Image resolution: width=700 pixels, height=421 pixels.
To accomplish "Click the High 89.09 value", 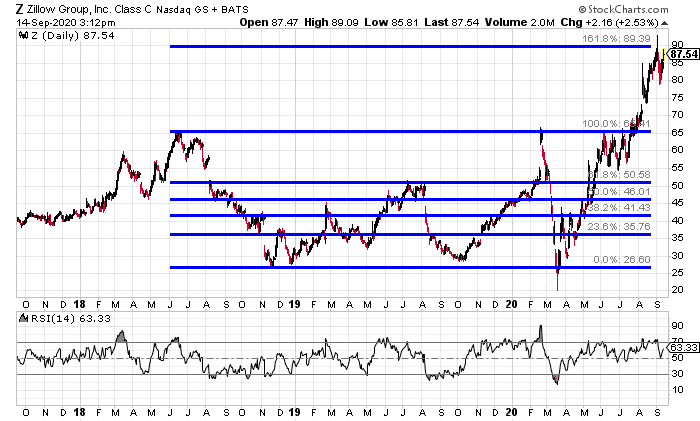I will click(x=331, y=22).
